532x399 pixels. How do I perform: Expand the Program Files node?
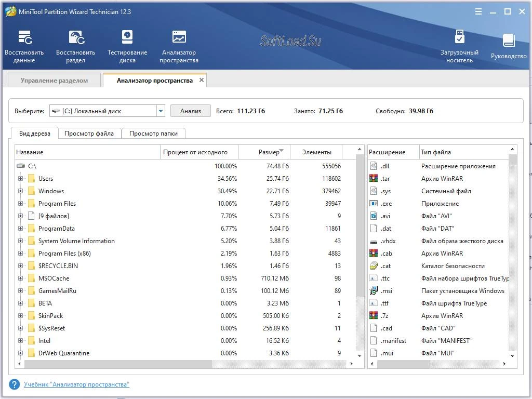pos(20,204)
